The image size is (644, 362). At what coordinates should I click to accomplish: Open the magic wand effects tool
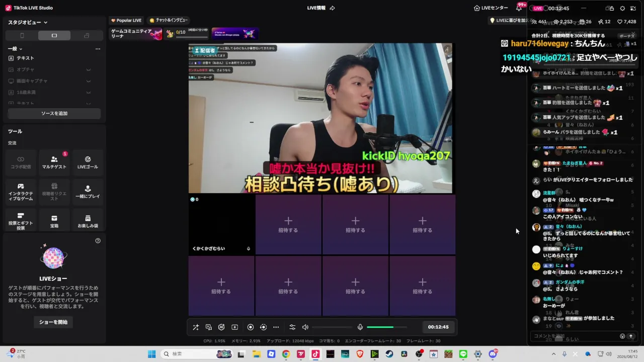pyautogui.click(x=196, y=327)
